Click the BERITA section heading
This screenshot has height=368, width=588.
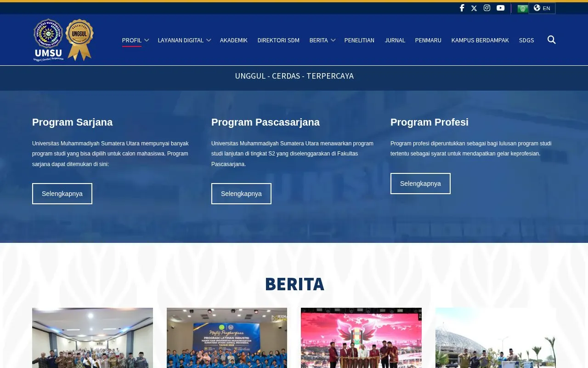point(294,284)
